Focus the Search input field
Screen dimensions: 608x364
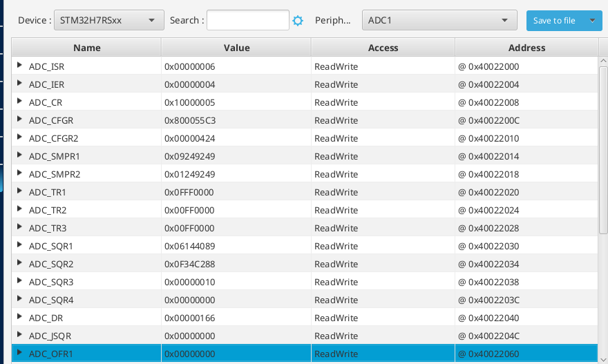(248, 20)
